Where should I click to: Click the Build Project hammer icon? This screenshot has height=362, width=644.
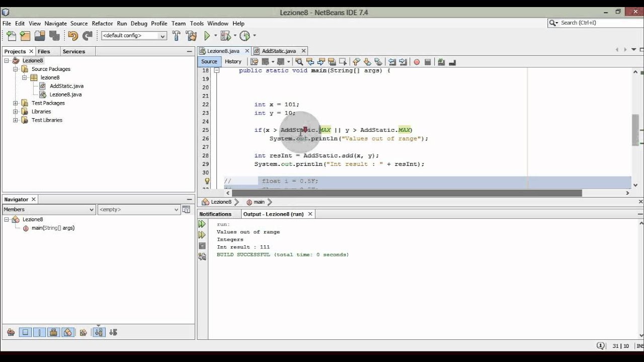[176, 36]
